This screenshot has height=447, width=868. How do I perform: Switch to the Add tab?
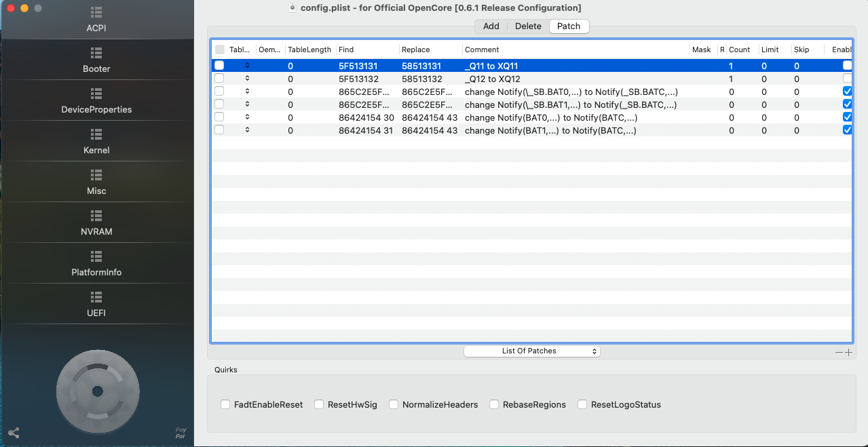pyautogui.click(x=491, y=26)
